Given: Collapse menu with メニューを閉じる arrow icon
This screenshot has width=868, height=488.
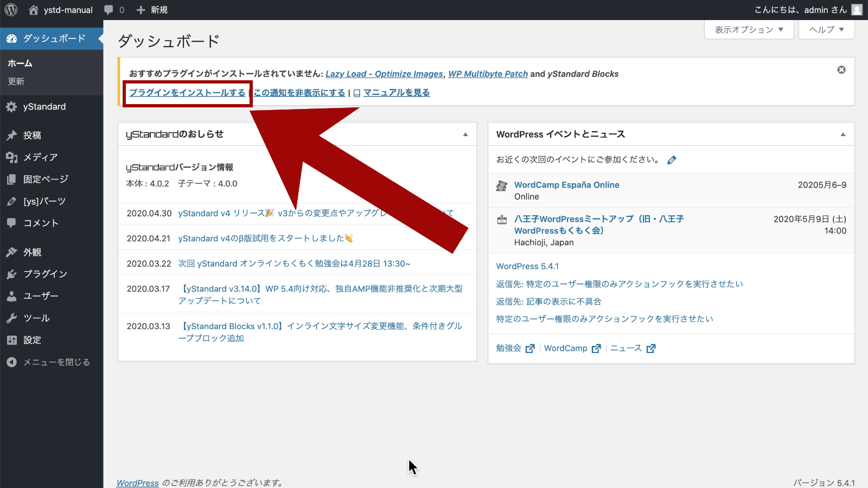Looking at the screenshot, I should tap(11, 362).
